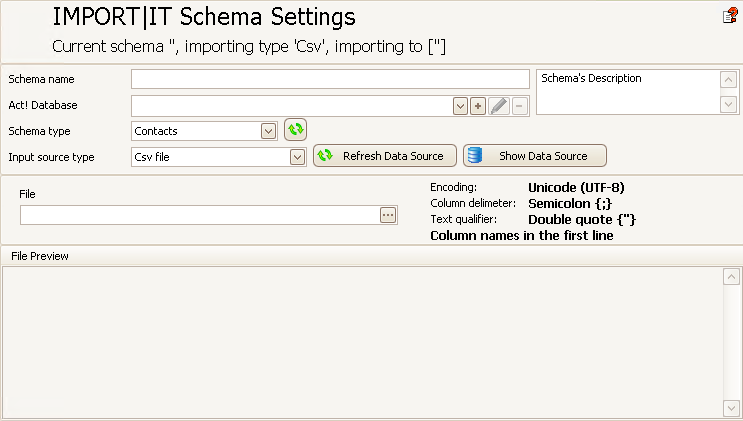Click the 'Schema type' label
Screen dimensions: 743x421
click(39, 131)
